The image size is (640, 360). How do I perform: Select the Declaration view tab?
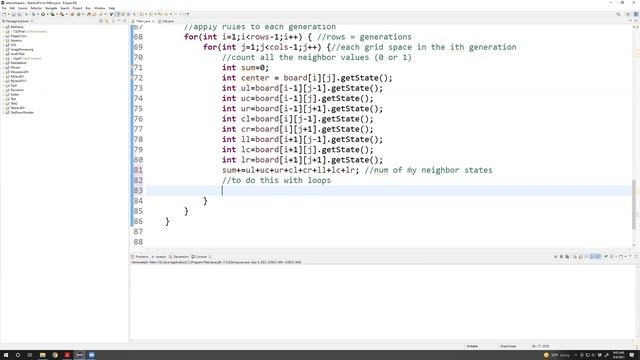coord(179,257)
